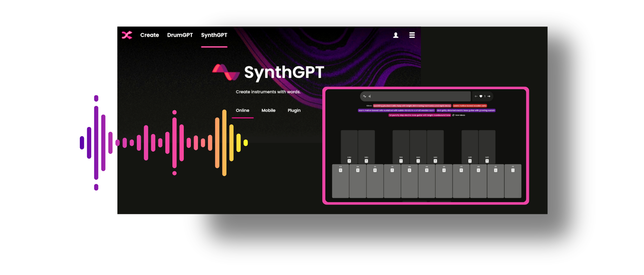644x275 pixels.
Task: Open the Create nav item
Action: 150,35
